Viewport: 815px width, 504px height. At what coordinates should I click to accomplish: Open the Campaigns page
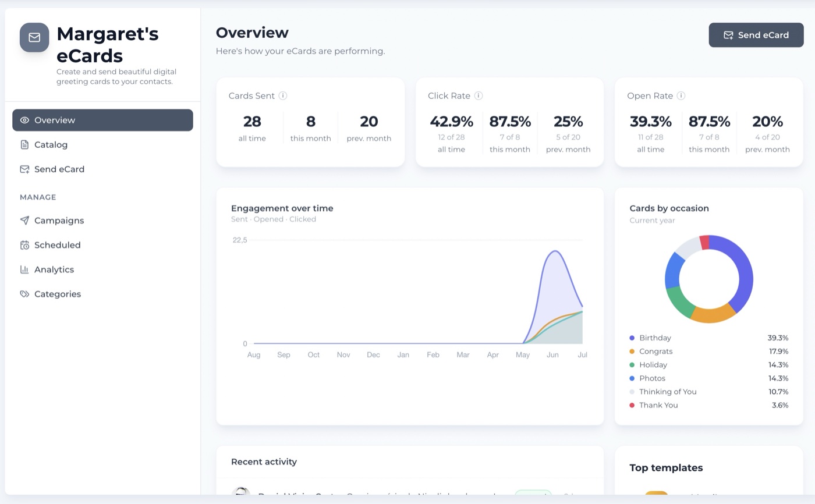point(102,221)
